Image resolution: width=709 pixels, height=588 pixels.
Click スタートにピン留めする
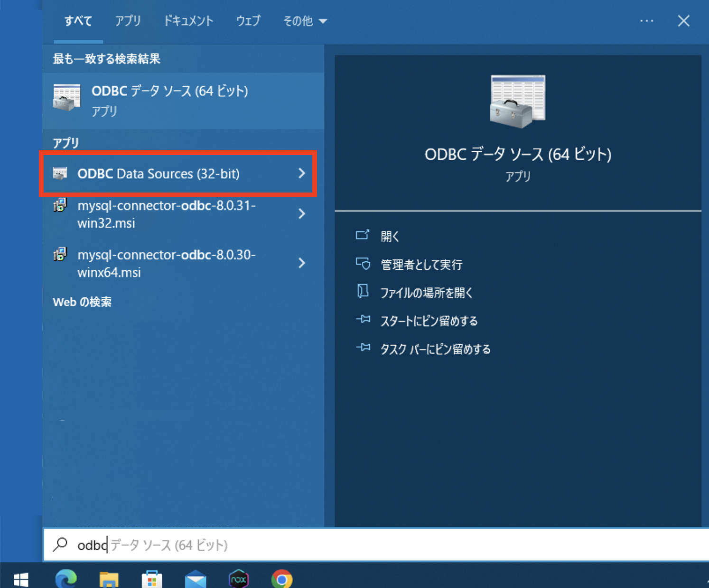[429, 321]
